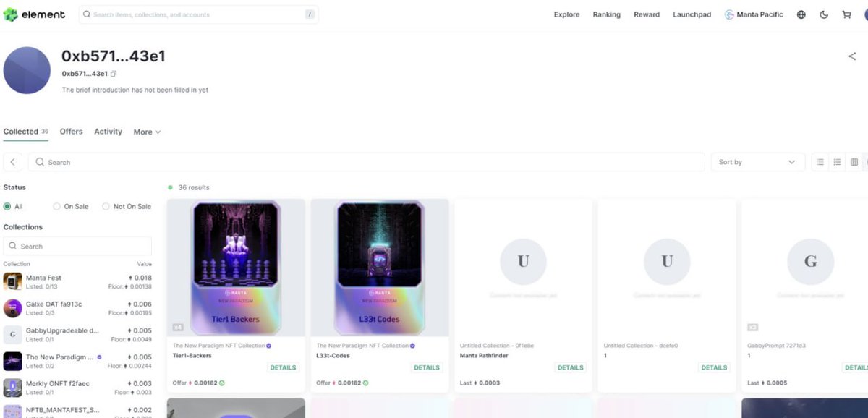The image size is (868, 418).
Task: Open the Reward page
Action: coord(647,14)
